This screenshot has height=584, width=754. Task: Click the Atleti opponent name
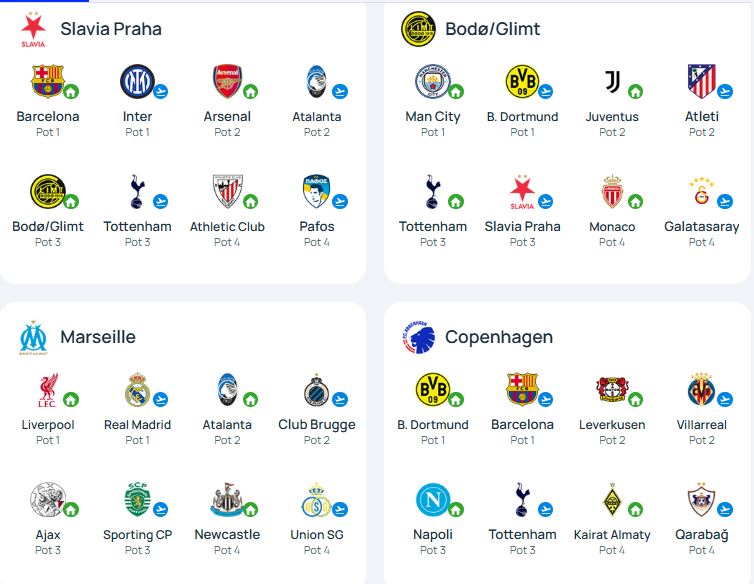(x=702, y=116)
